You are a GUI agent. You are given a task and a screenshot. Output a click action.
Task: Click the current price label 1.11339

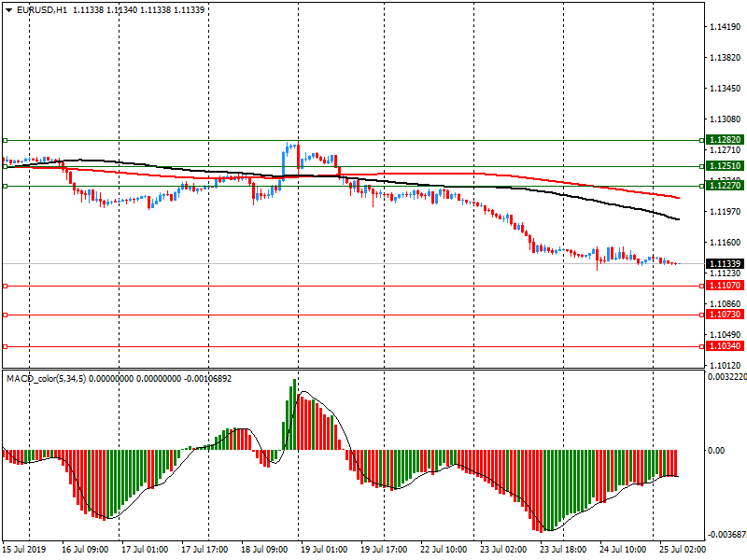click(725, 264)
